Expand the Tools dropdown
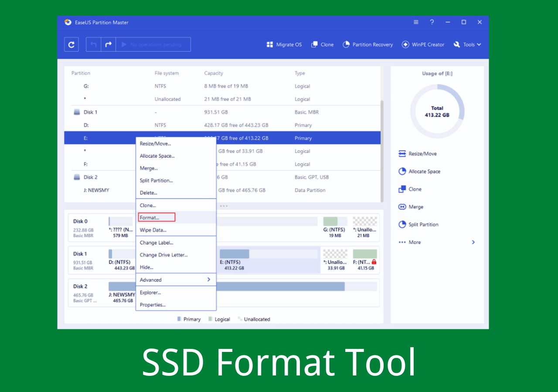This screenshot has width=558, height=392. (467, 44)
